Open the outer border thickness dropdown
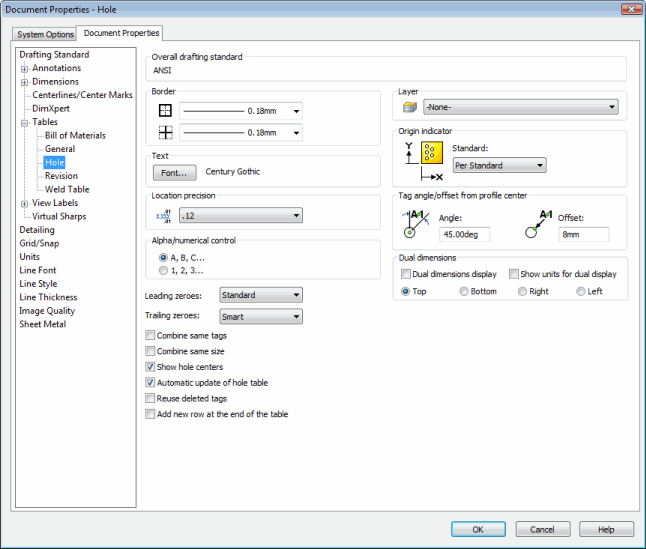This screenshot has height=549, width=646. coord(241,111)
